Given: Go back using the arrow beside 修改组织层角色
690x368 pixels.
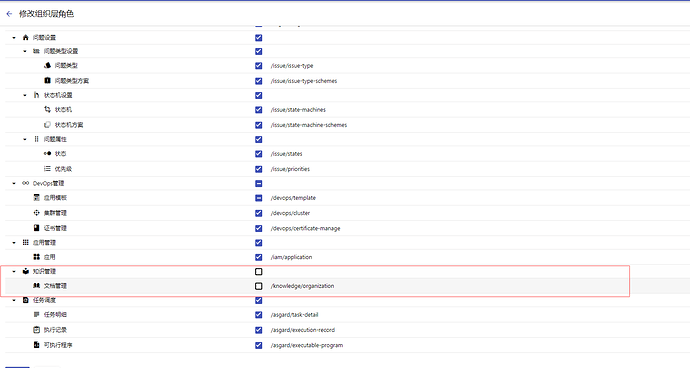Looking at the screenshot, I should coord(9,14).
